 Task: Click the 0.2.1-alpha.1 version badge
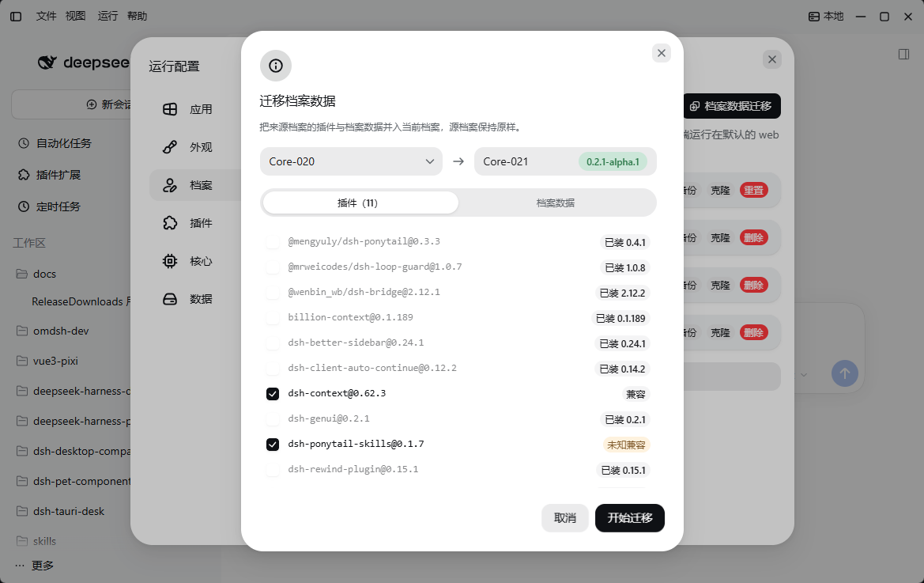coord(613,161)
